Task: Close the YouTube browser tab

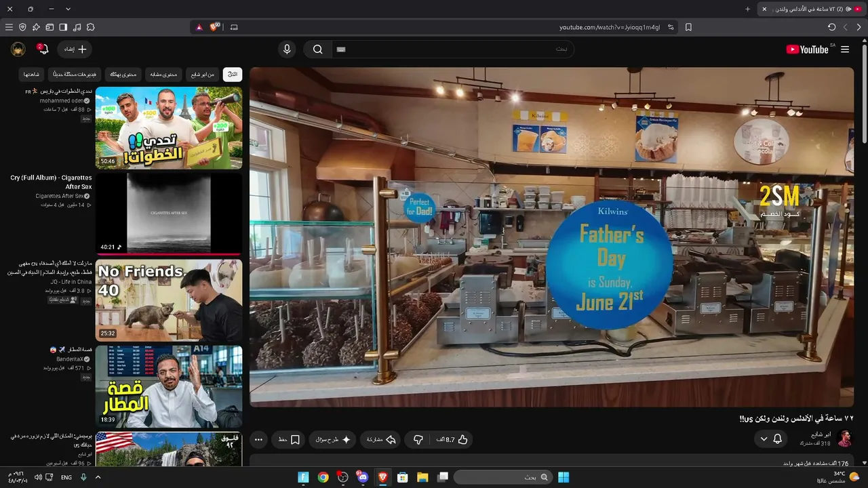Action: [764, 9]
